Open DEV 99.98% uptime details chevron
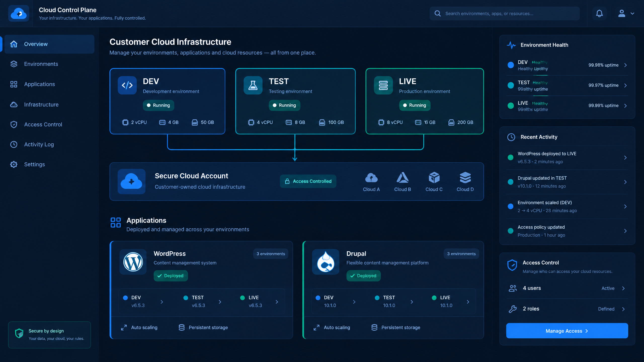Viewport: 644px width, 362px height. [625, 65]
